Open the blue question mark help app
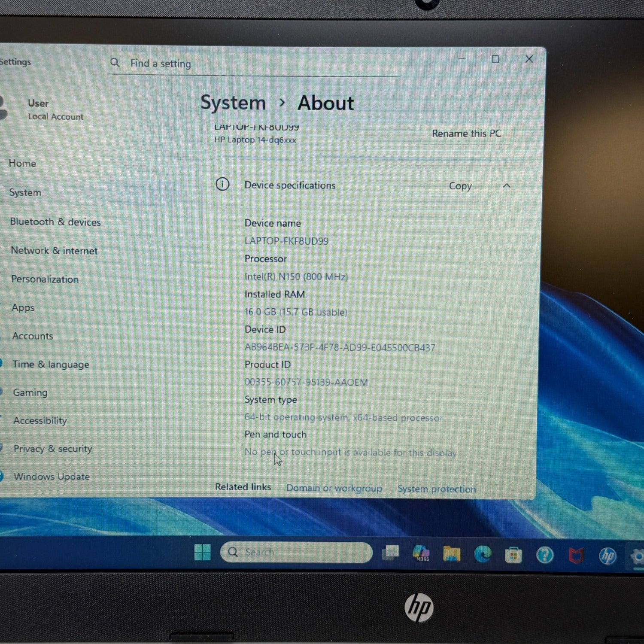This screenshot has height=644, width=644. coord(545,556)
